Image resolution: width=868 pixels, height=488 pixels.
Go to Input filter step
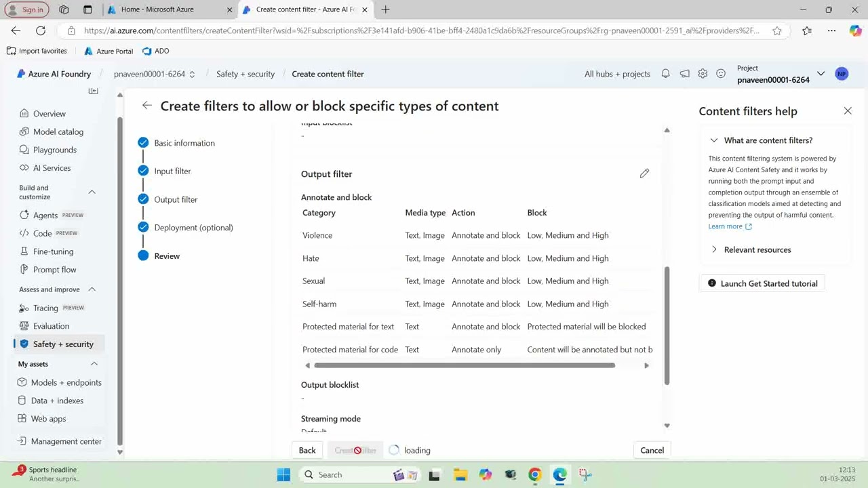coord(172,171)
